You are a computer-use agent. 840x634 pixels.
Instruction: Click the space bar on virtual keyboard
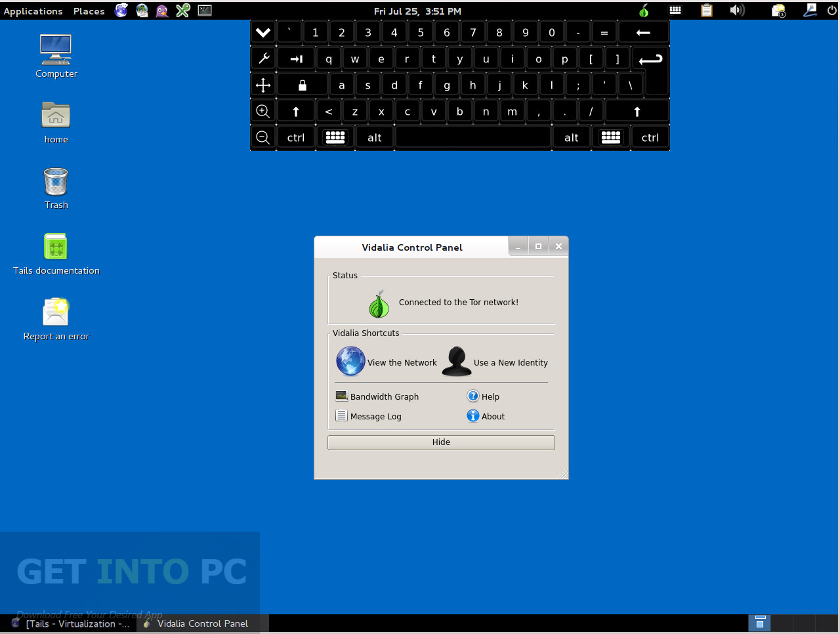[473, 137]
